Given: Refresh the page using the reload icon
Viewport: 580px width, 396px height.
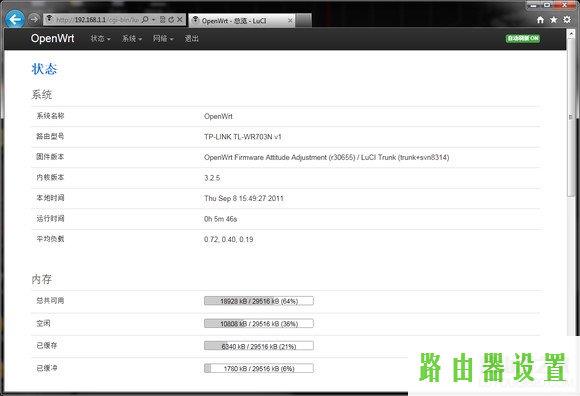Looking at the screenshot, I should coord(171,20).
